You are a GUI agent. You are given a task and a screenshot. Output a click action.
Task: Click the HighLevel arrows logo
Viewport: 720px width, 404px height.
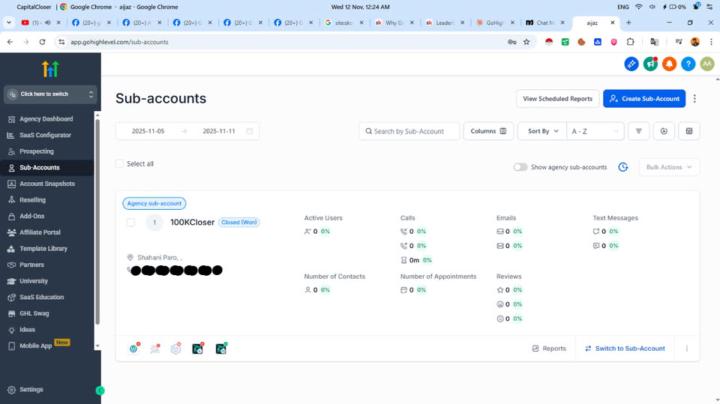tap(51, 69)
